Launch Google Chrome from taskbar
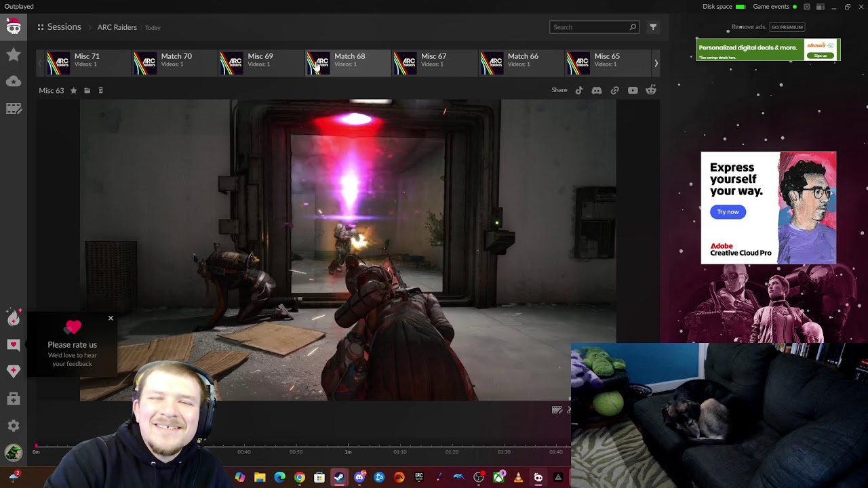Image resolution: width=868 pixels, height=488 pixels. pyautogui.click(x=300, y=478)
